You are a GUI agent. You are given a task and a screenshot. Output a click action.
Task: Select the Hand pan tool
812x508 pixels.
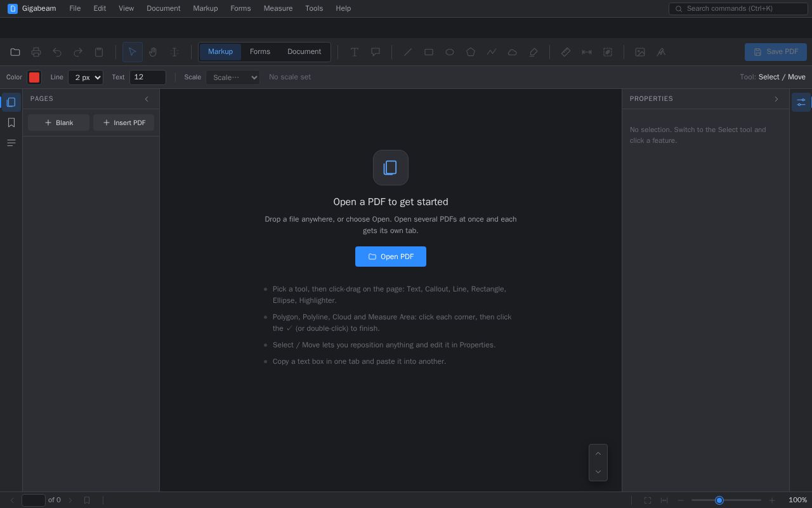point(153,52)
